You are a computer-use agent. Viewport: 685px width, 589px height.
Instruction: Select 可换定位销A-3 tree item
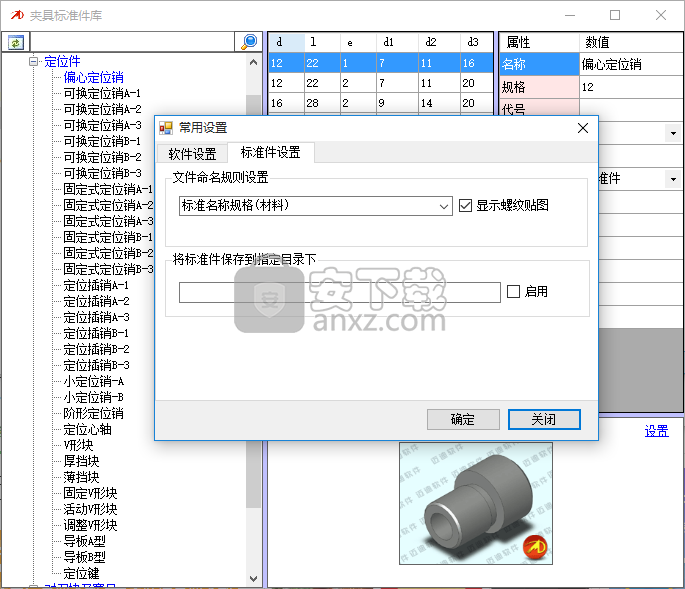click(x=102, y=125)
